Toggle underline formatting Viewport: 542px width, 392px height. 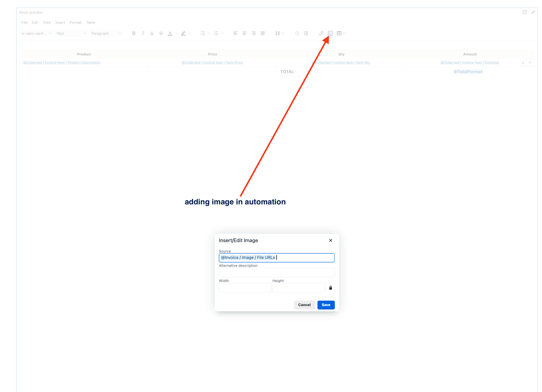(x=152, y=34)
